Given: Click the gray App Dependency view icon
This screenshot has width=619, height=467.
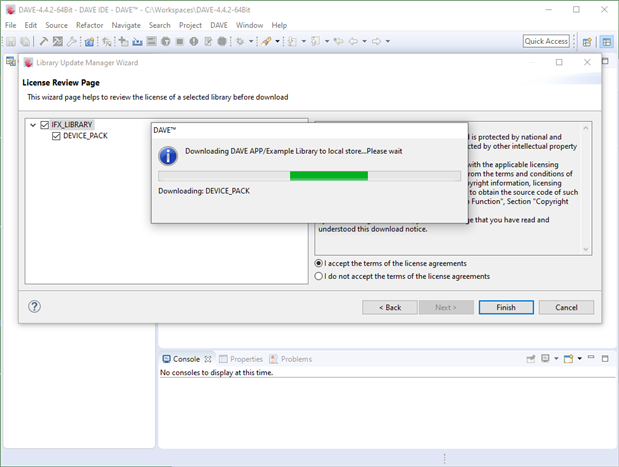Looking at the screenshot, I should coord(152,41).
